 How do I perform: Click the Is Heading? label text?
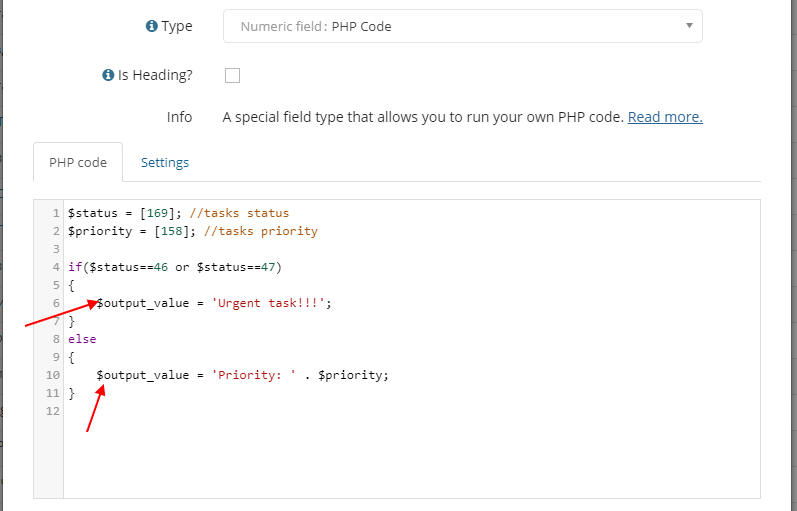pyautogui.click(x=156, y=75)
